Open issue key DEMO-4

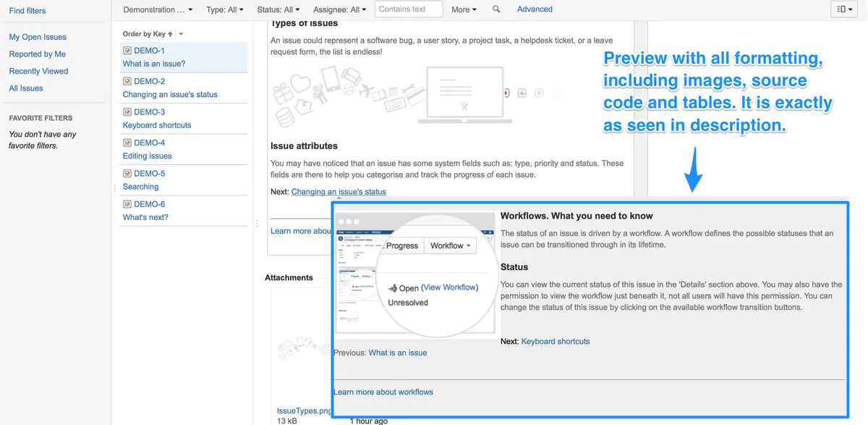(149, 143)
